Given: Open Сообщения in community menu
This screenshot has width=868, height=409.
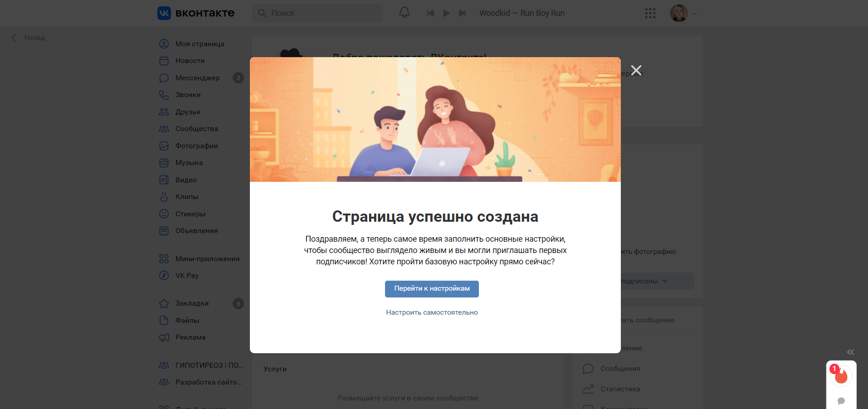Looking at the screenshot, I should (x=620, y=369).
